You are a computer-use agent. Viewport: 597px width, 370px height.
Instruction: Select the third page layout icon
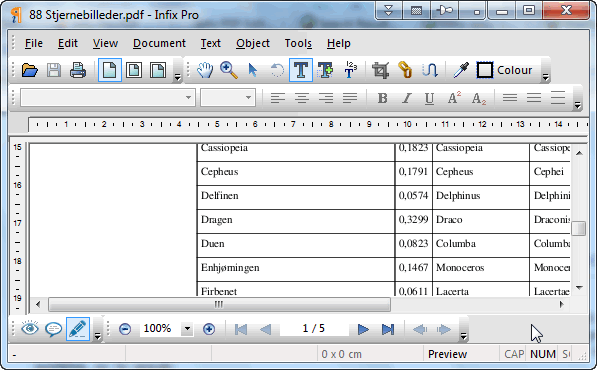pyautogui.click(x=158, y=70)
